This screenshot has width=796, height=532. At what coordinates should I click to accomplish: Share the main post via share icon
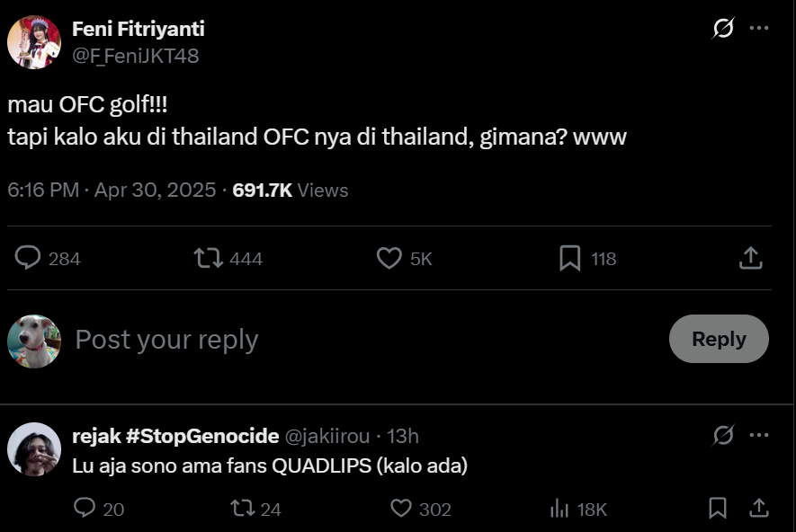click(750, 259)
